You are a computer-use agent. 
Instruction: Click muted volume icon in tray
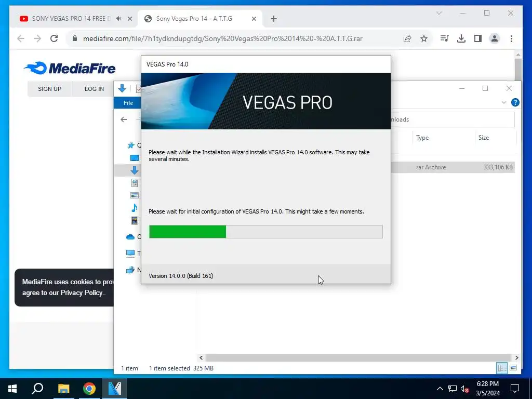click(x=465, y=389)
